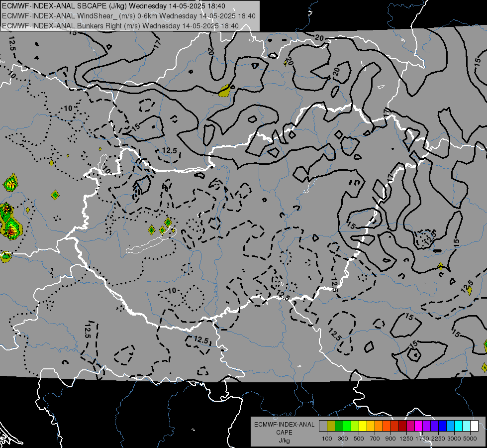The height and width of the screenshot is (448, 487).
Task: Click the SBCAPE (J/kg) title line
Action: (115, 6)
